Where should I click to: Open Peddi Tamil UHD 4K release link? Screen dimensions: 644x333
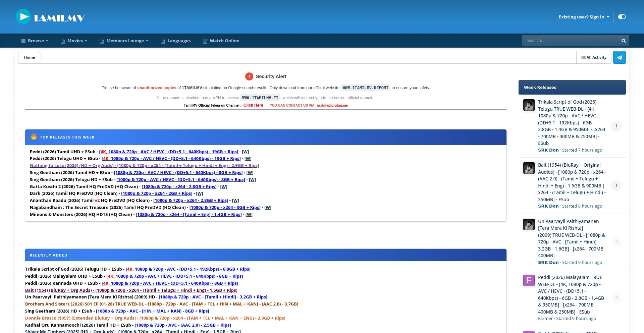coord(169,152)
